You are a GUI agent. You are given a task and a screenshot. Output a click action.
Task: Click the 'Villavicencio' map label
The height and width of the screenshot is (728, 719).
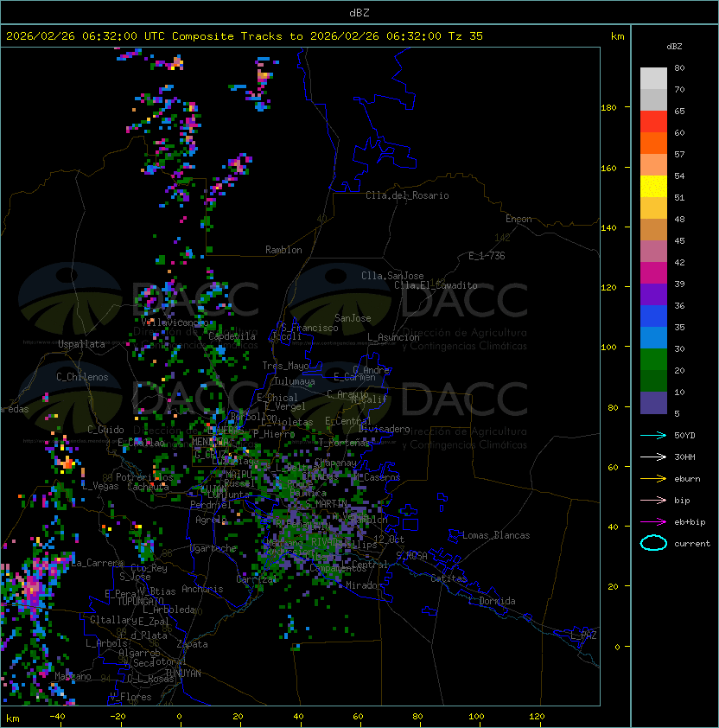point(175,322)
